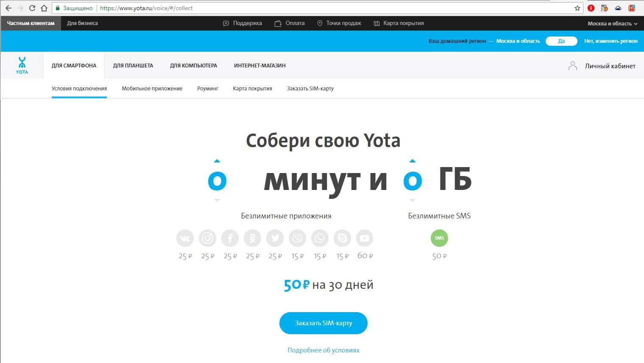Toggle the YouTube unlimited app icon
This screenshot has height=363, width=644.
click(x=365, y=238)
